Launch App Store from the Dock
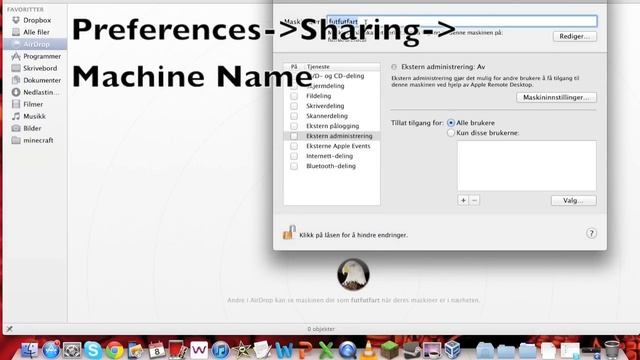 coord(51,350)
